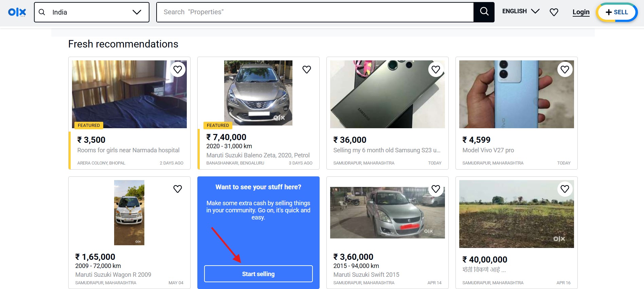
Task: Expand the India location dropdown arrow
Action: (x=137, y=12)
